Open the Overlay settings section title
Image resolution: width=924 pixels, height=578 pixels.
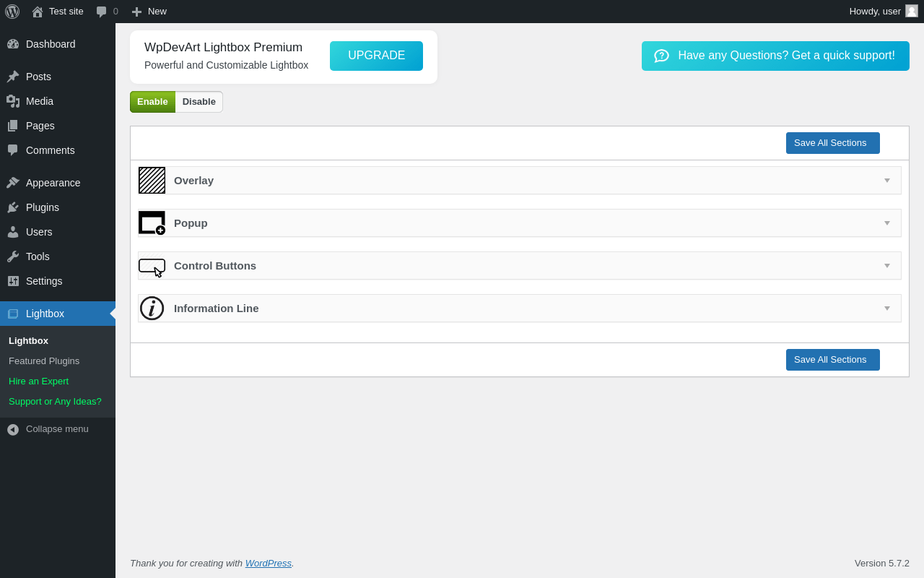193,181
